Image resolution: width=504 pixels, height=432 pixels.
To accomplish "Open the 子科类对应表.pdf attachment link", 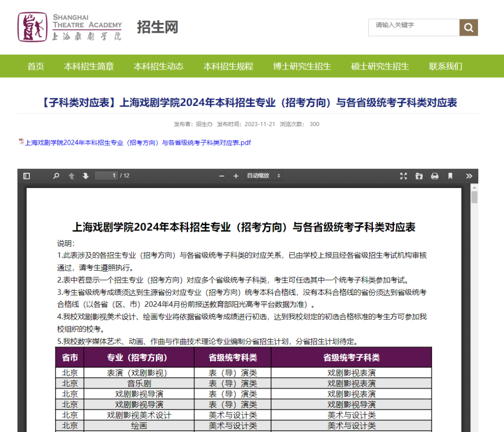I will [x=138, y=142].
